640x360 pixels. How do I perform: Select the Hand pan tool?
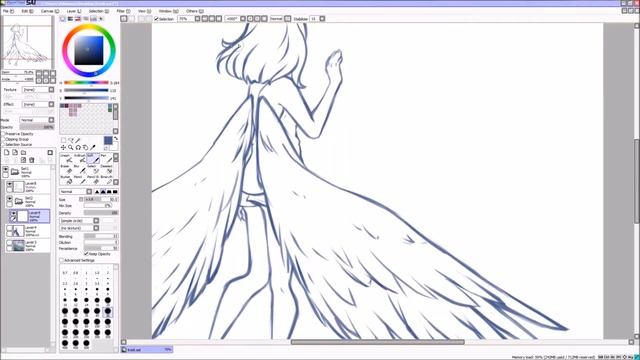(85, 147)
